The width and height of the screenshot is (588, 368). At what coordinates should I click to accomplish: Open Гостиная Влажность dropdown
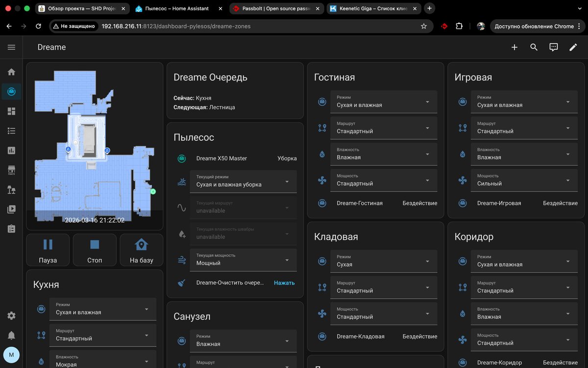383,154
